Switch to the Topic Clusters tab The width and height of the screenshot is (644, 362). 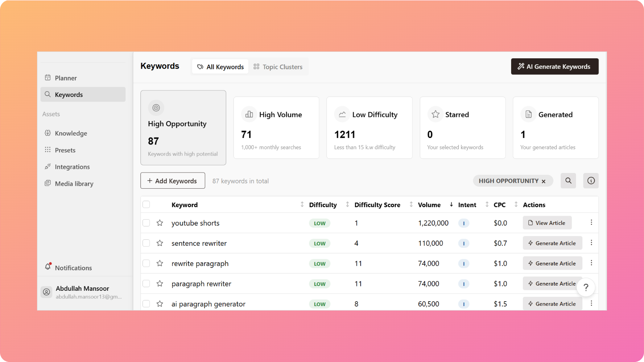click(278, 66)
